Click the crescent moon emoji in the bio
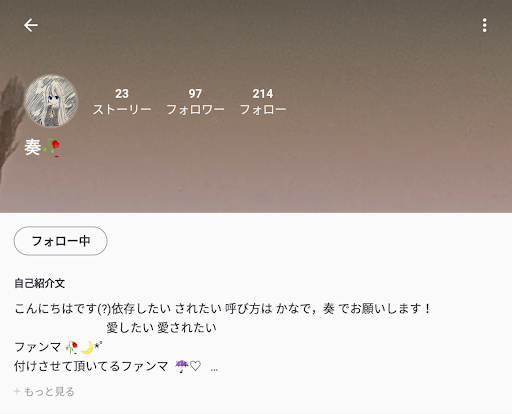The width and height of the screenshot is (512, 414). [87, 348]
